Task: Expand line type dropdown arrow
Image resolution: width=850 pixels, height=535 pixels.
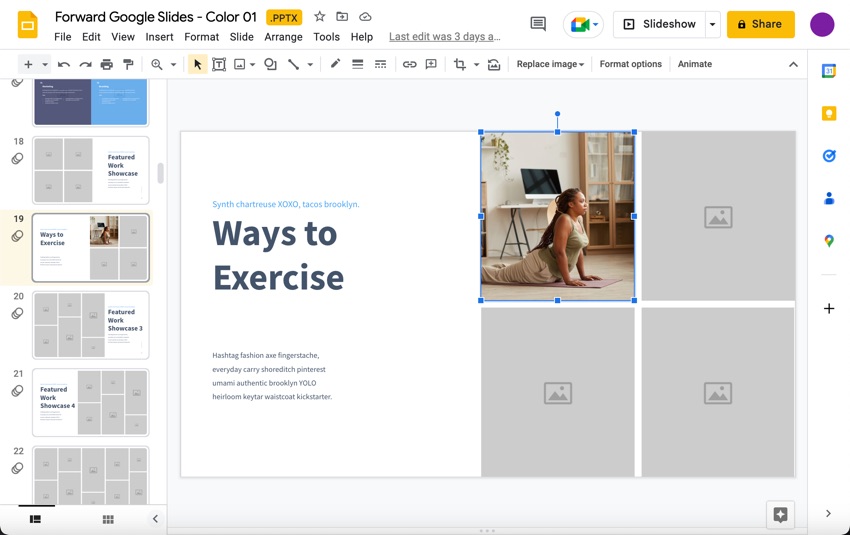Action: click(310, 65)
